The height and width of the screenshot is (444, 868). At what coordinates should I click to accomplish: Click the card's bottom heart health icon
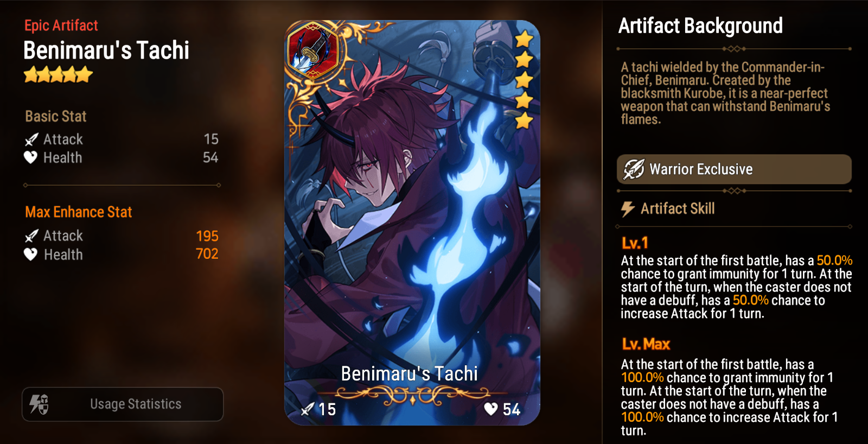[x=491, y=409]
